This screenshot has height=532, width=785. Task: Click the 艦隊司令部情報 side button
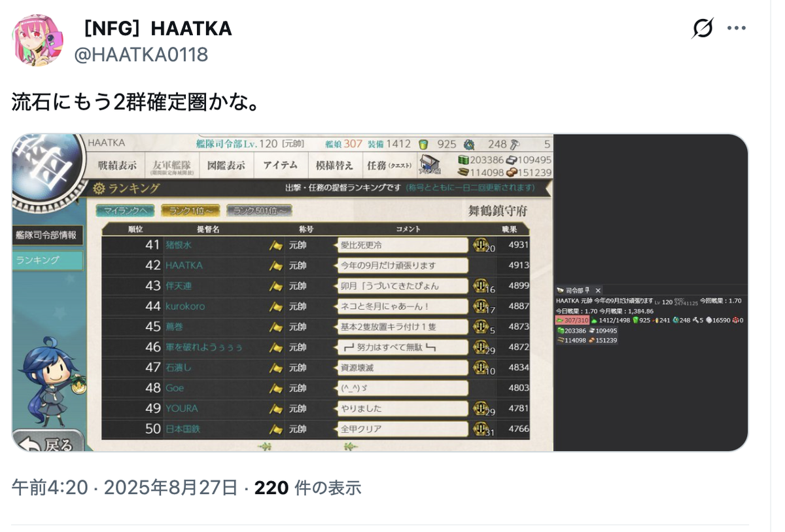(47, 235)
